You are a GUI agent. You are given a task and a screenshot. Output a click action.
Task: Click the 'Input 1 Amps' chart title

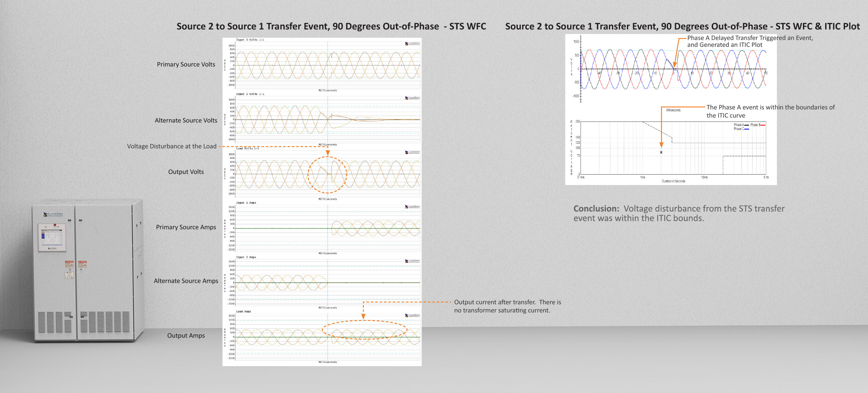point(246,203)
